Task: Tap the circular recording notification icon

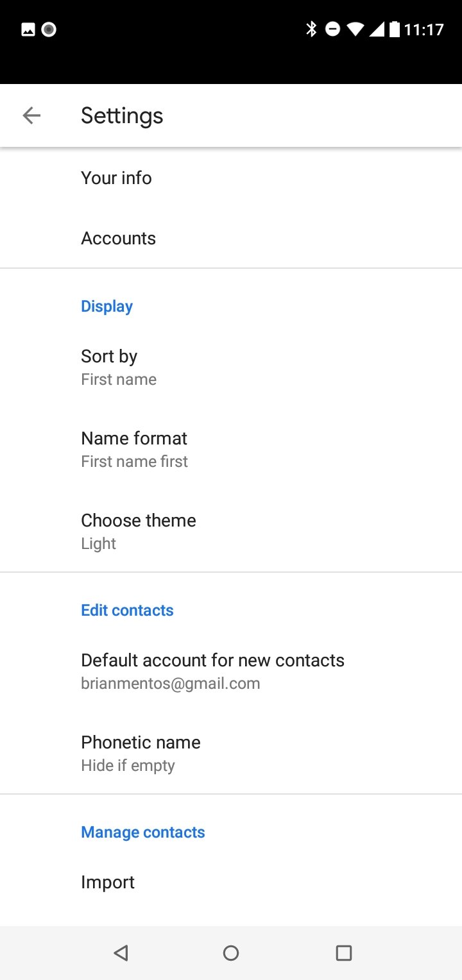Action: click(x=49, y=30)
